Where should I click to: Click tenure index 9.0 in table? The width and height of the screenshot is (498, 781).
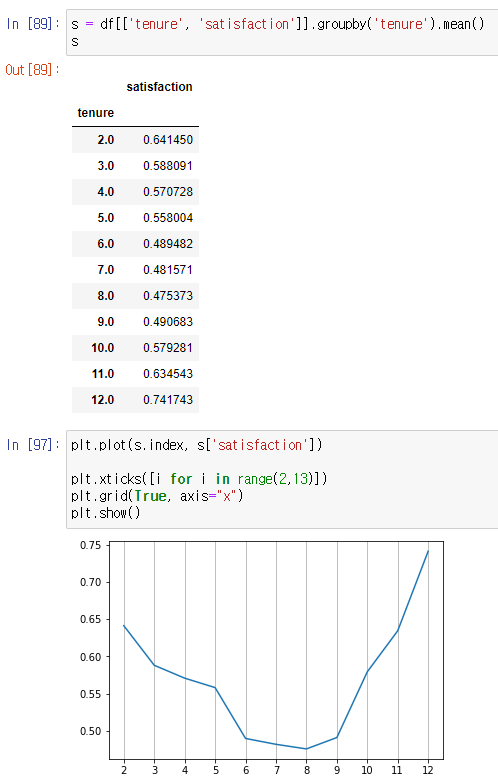pyautogui.click(x=106, y=322)
